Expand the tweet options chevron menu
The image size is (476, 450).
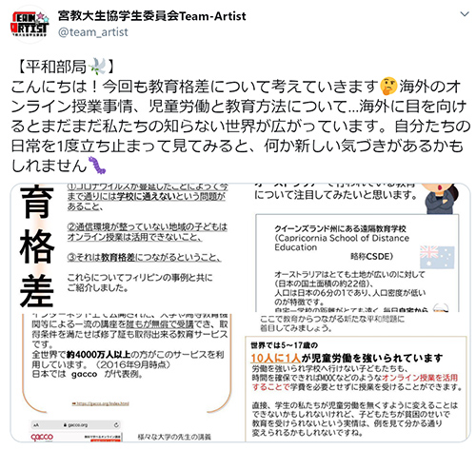465,14
